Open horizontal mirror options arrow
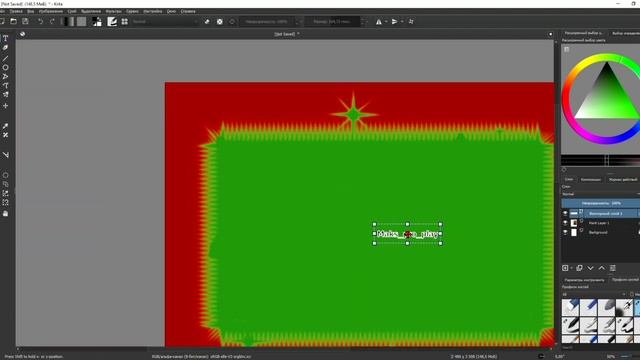 pyautogui.click(x=386, y=21)
